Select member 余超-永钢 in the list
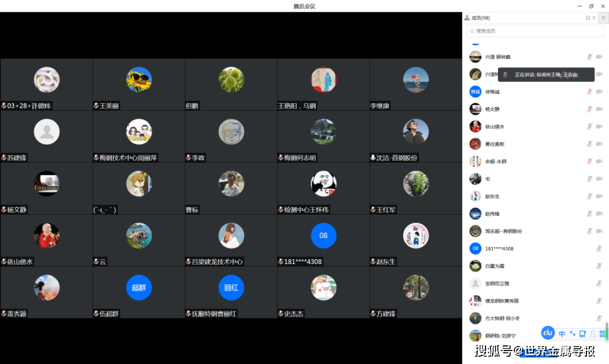 point(496,162)
